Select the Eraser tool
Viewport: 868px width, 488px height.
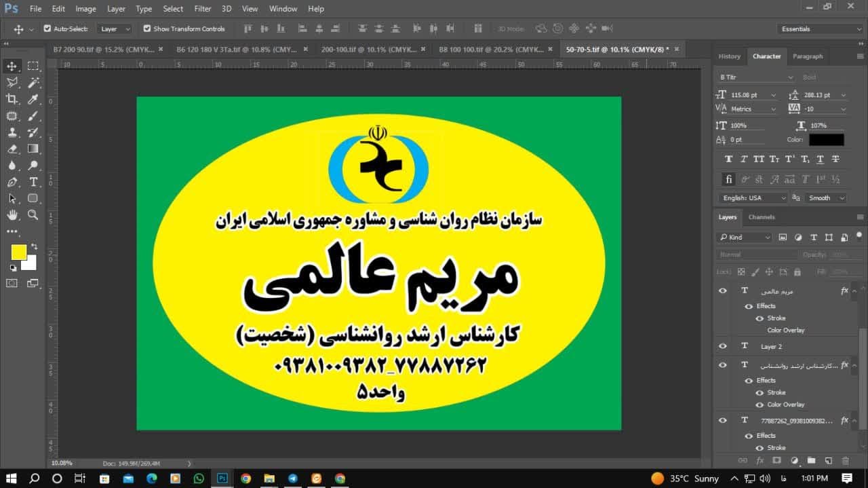[x=12, y=149]
